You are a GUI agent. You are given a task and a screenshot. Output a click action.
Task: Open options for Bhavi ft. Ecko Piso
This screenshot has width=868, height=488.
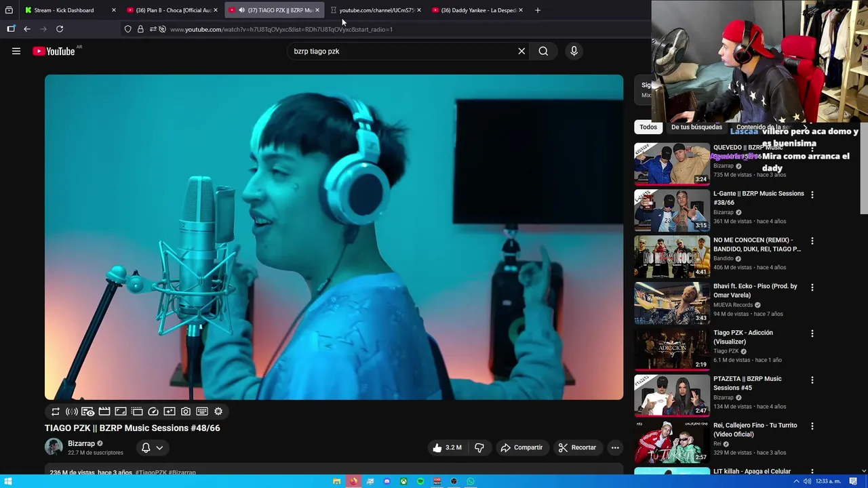coord(812,287)
